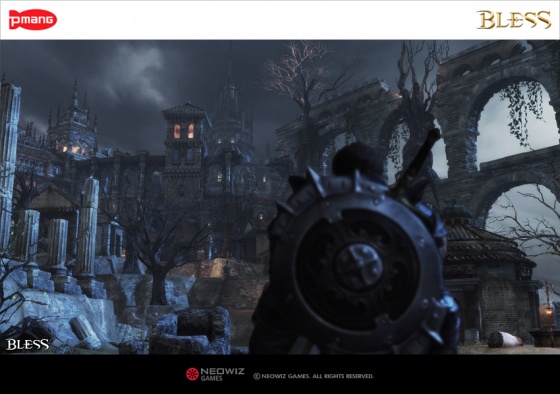Click the character's dark-haired head
The image size is (560, 394).
[357, 160]
